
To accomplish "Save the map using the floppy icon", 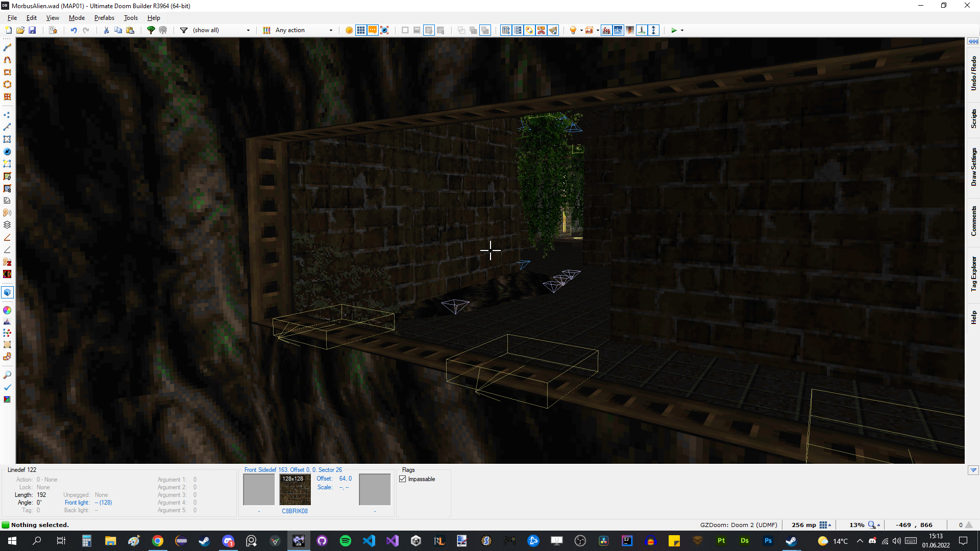I will [32, 30].
